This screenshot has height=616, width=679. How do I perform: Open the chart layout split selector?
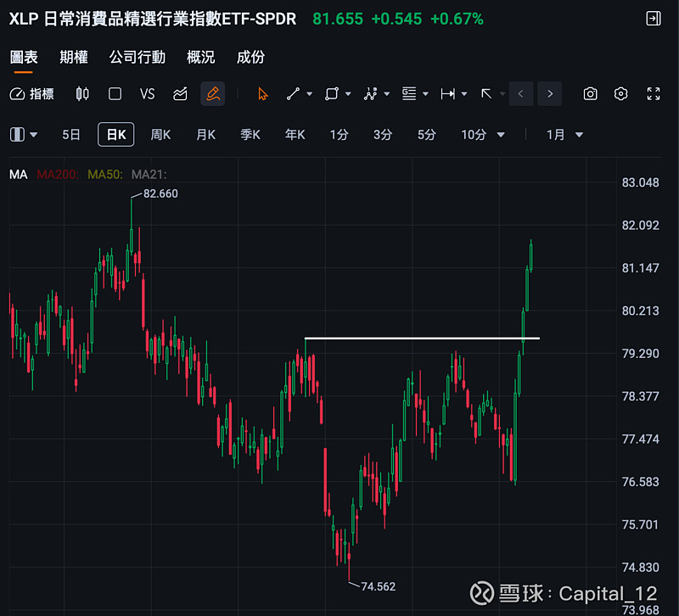coord(24,135)
